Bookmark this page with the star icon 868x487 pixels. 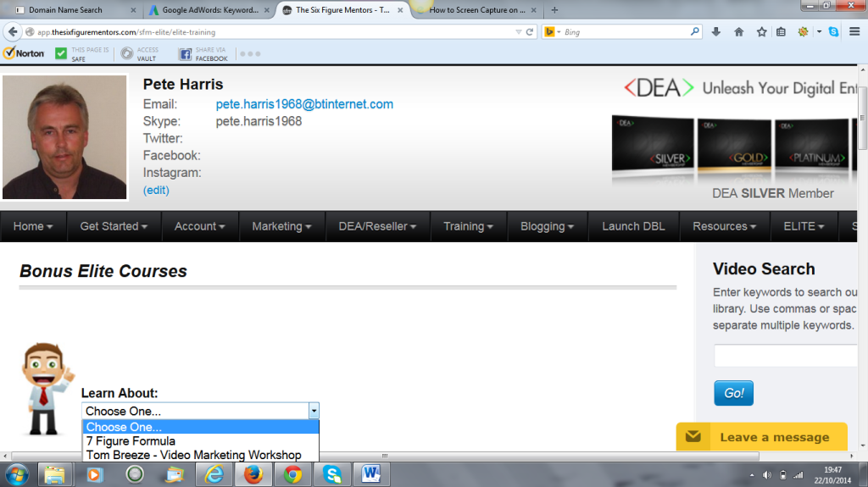click(762, 32)
